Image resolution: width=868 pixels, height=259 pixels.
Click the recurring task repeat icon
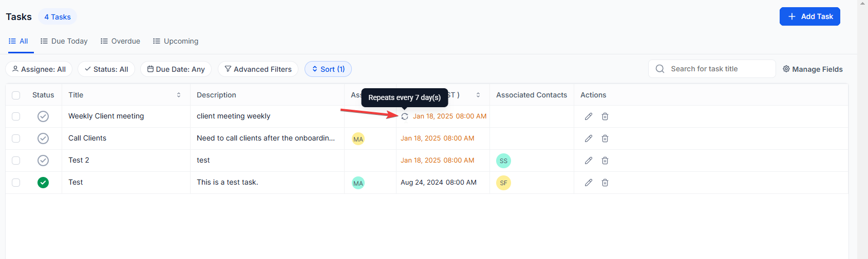coord(405,116)
